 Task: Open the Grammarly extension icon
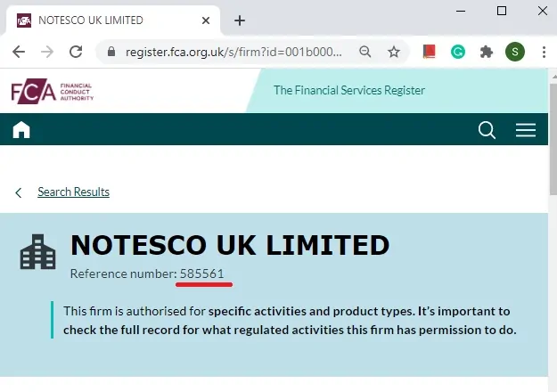tap(458, 52)
